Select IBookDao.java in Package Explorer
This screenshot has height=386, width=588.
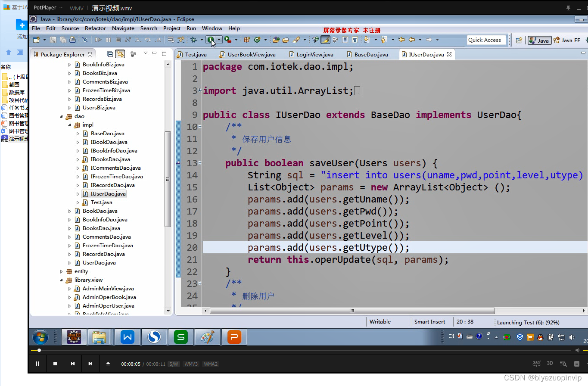click(x=109, y=142)
